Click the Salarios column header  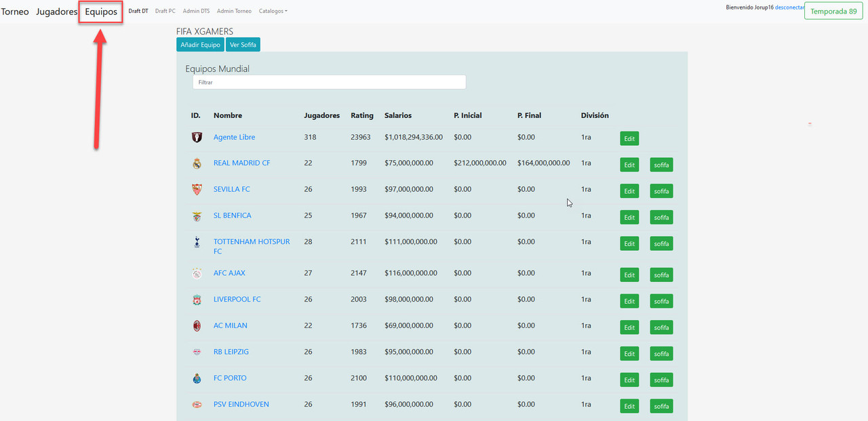click(398, 115)
